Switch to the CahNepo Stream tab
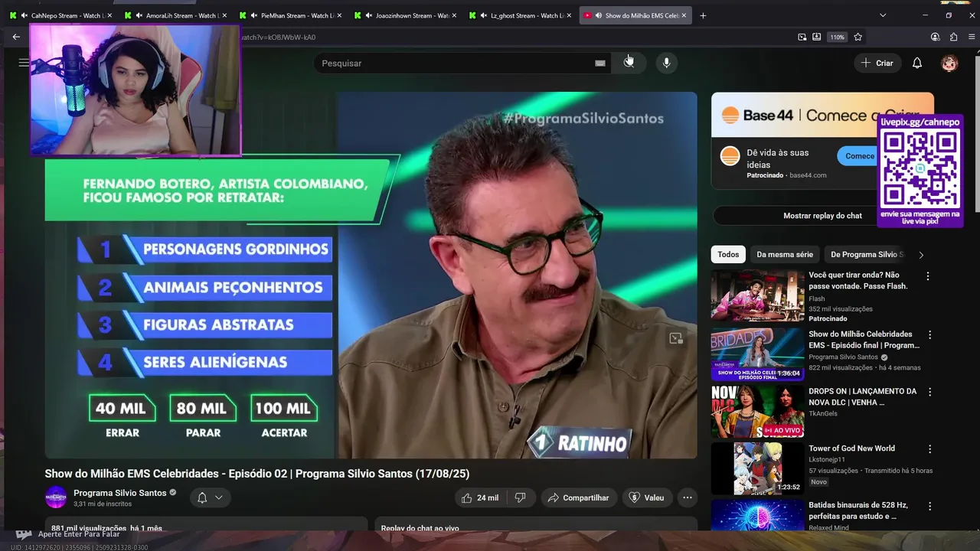Image resolution: width=980 pixels, height=551 pixels. point(60,15)
